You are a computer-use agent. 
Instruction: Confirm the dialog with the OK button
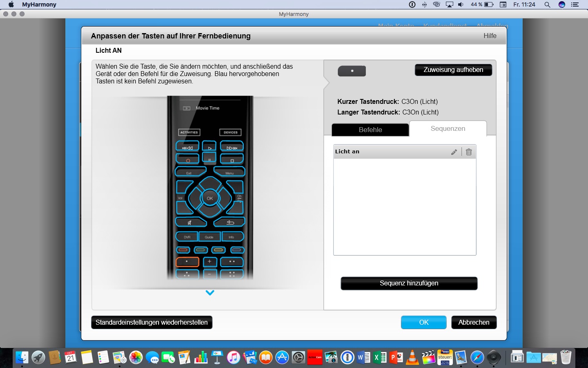[x=423, y=322]
